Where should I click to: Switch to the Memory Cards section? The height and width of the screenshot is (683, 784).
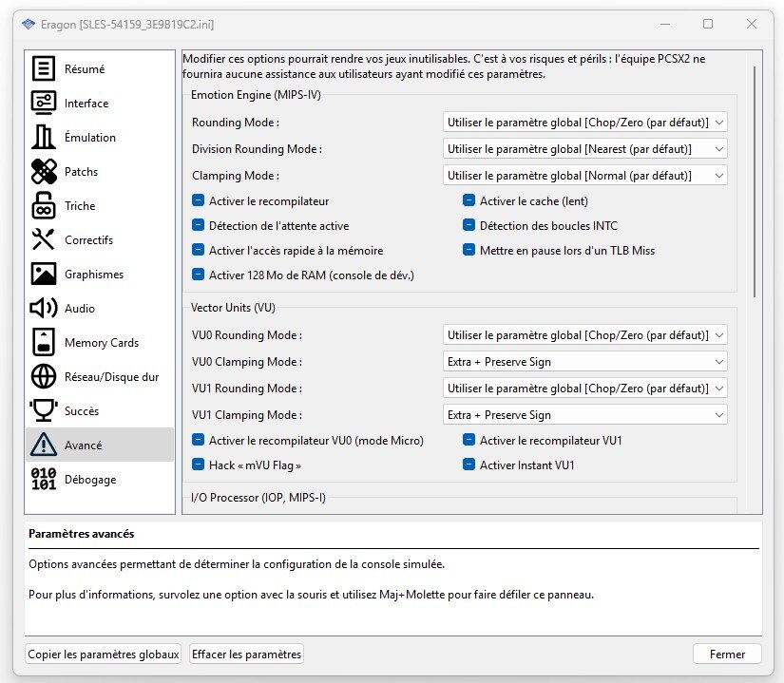100,343
